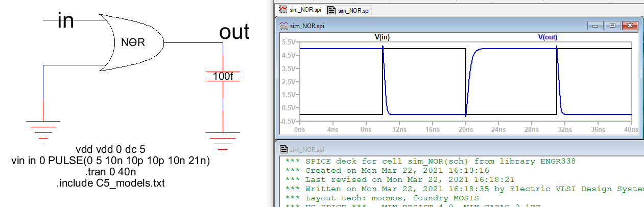
Task: Click the waveform window title bar icon
Action: 283,25
